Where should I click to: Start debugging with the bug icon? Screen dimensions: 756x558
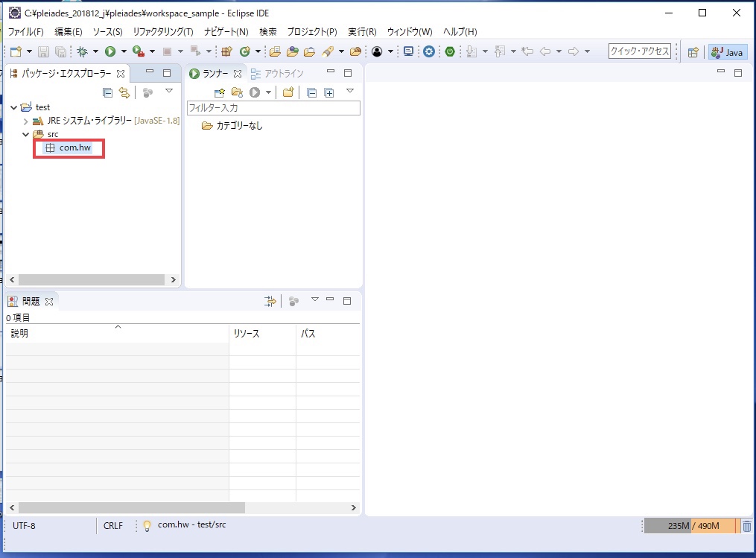(x=83, y=51)
